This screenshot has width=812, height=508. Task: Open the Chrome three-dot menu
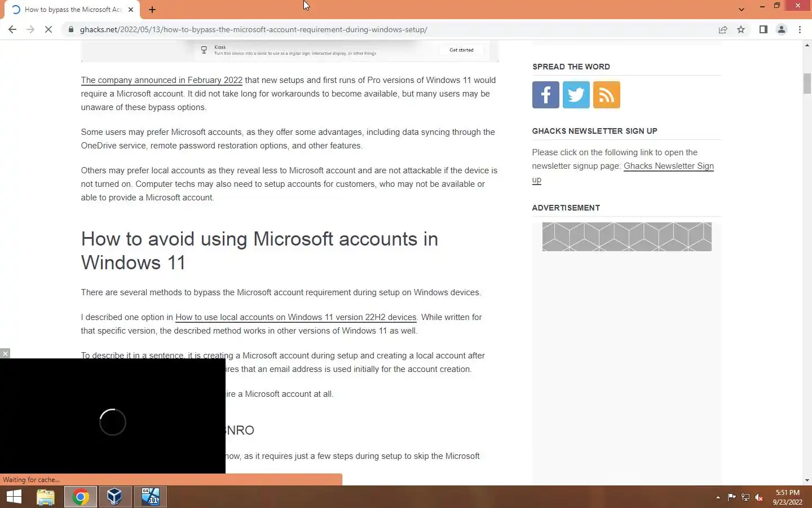tap(800, 29)
